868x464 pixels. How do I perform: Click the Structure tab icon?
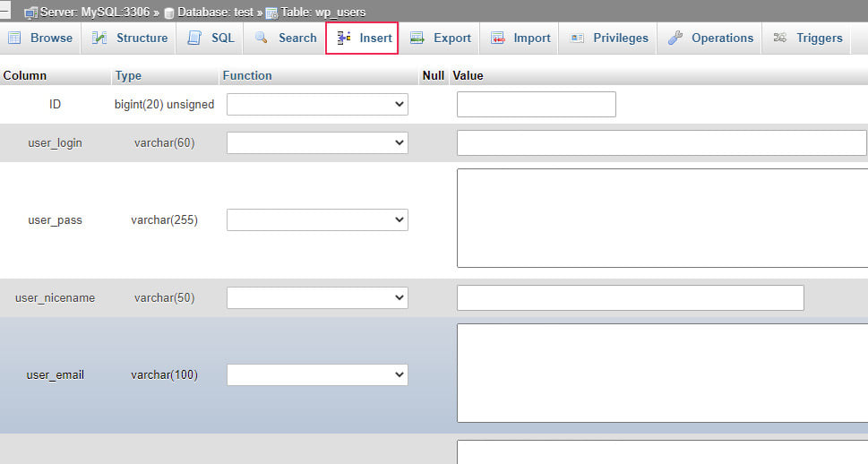99,38
